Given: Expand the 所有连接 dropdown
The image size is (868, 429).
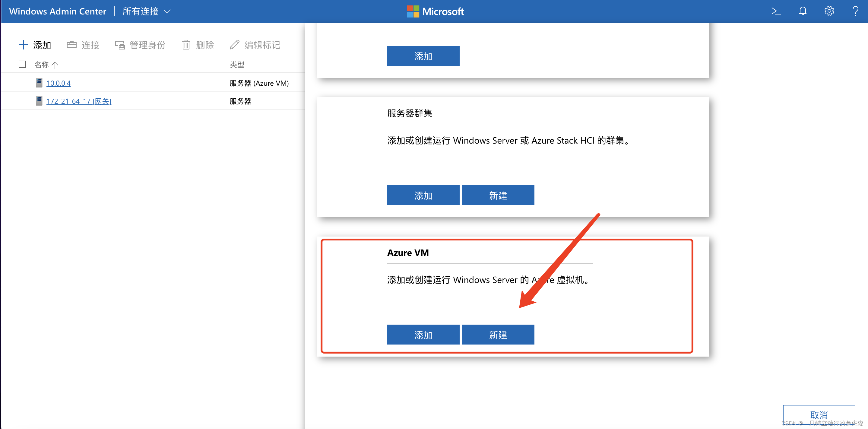Looking at the screenshot, I should click(x=147, y=11).
